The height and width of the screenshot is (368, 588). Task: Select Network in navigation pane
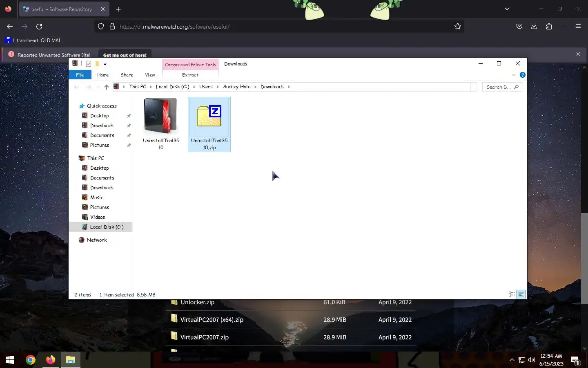click(x=97, y=240)
